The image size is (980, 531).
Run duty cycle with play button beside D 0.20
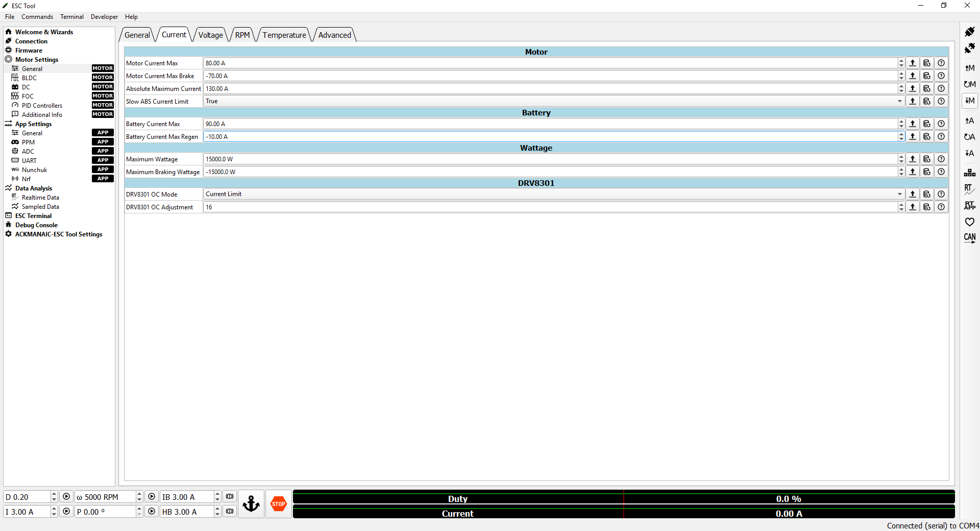point(66,497)
